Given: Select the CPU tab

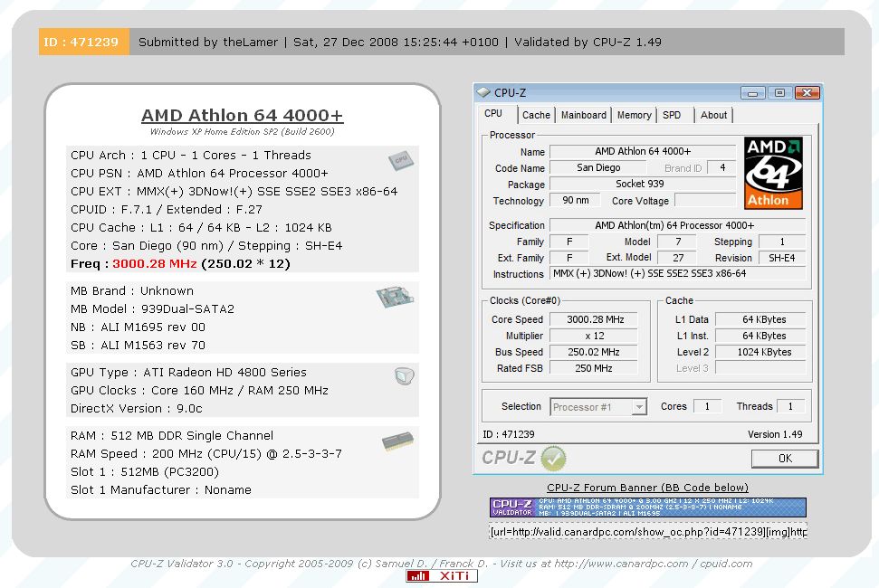Looking at the screenshot, I should (493, 114).
